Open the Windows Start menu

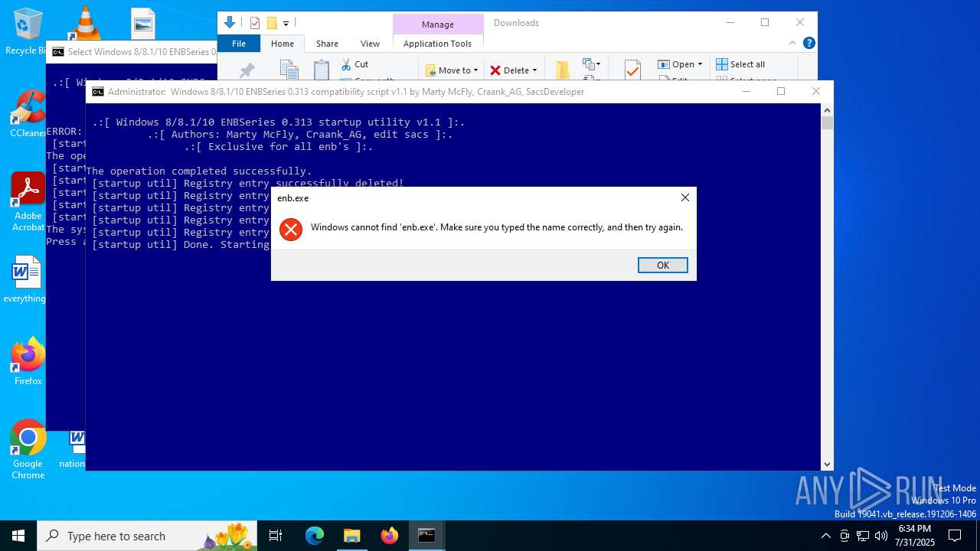(18, 536)
